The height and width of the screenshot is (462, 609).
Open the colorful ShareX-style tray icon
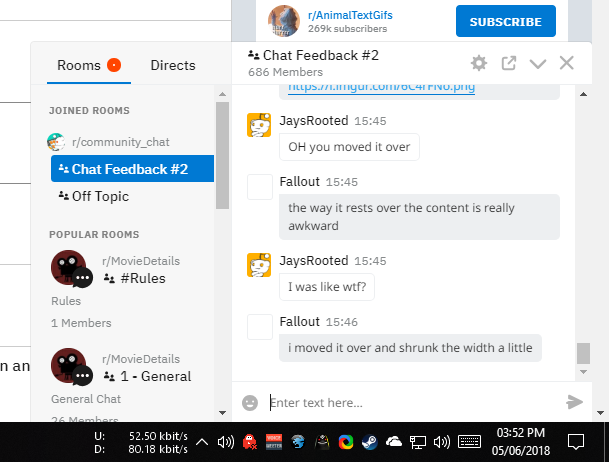click(x=346, y=442)
